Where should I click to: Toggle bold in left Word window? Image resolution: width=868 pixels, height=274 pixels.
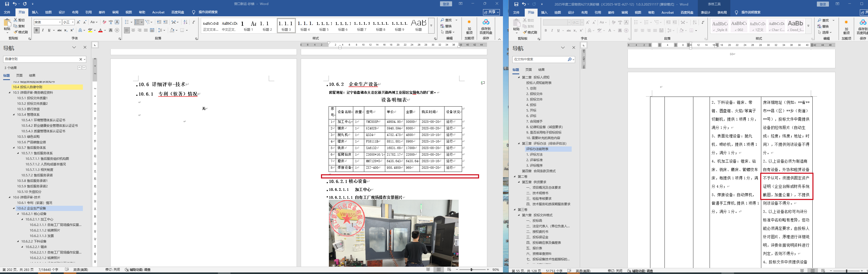pyautogui.click(x=37, y=30)
